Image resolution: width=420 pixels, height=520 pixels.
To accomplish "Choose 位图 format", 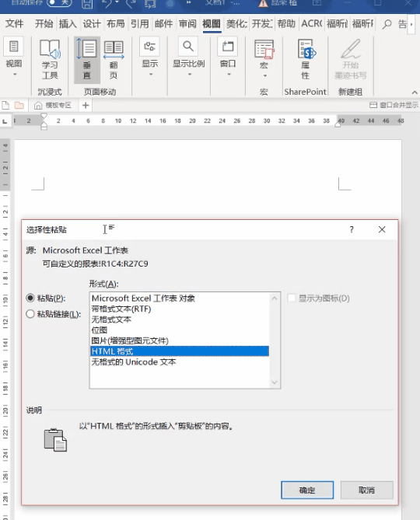I will (180, 330).
